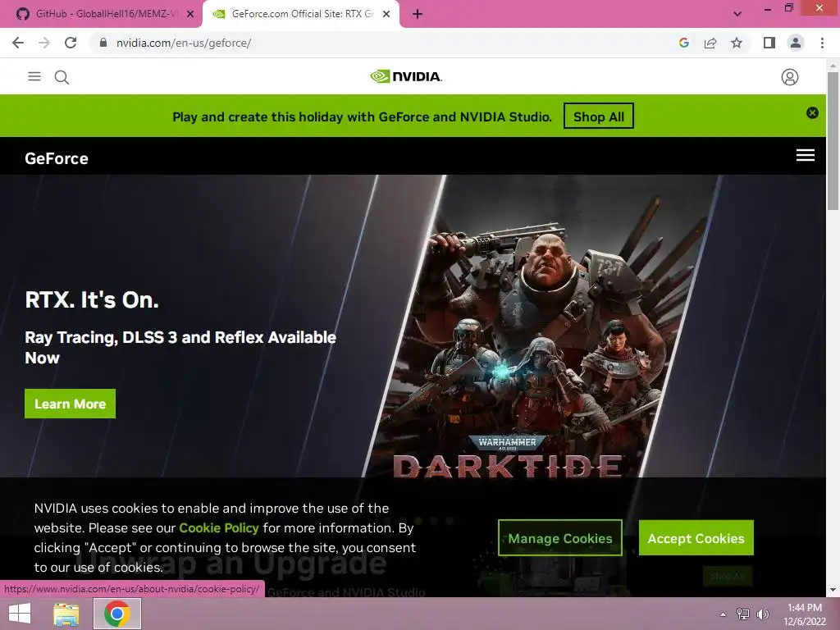
Task: Dismiss the green holiday banner
Action: (x=813, y=112)
